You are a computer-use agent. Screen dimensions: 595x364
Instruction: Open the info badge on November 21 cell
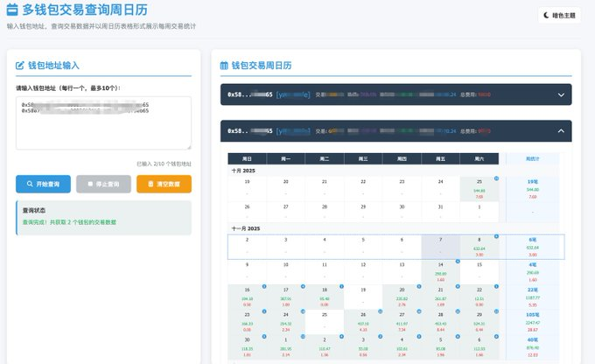coord(458,286)
